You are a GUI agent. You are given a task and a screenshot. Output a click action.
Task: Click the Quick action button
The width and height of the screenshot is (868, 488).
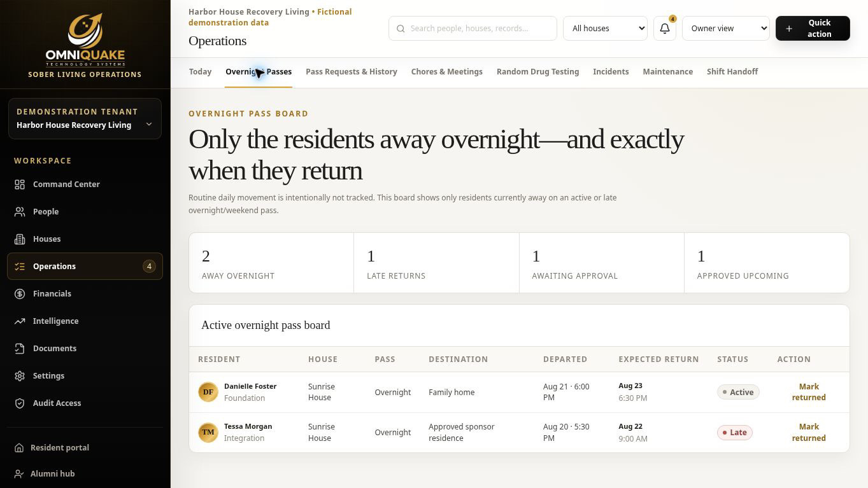tap(813, 29)
